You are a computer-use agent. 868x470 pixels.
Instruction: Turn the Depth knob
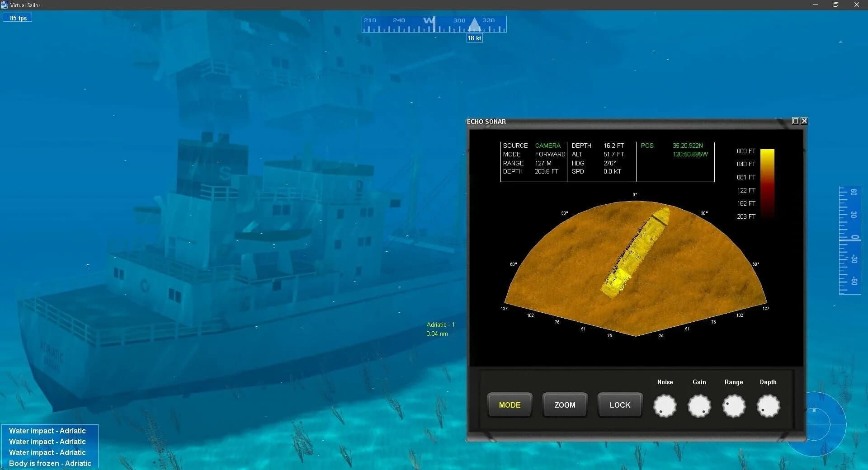pyautogui.click(x=768, y=406)
